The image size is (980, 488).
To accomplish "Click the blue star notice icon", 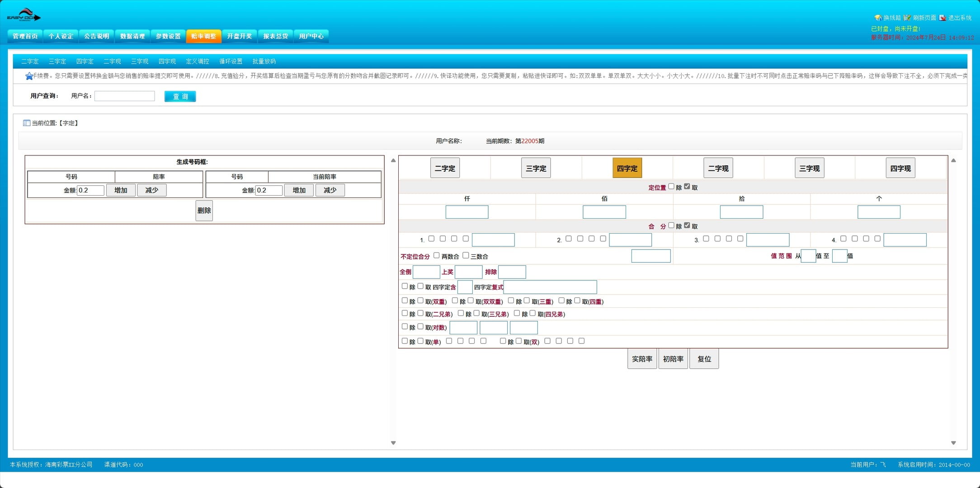I will pyautogui.click(x=29, y=76).
